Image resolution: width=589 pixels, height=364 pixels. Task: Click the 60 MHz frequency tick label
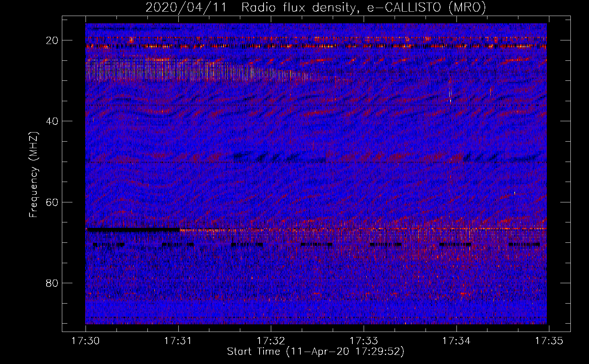tap(52, 202)
